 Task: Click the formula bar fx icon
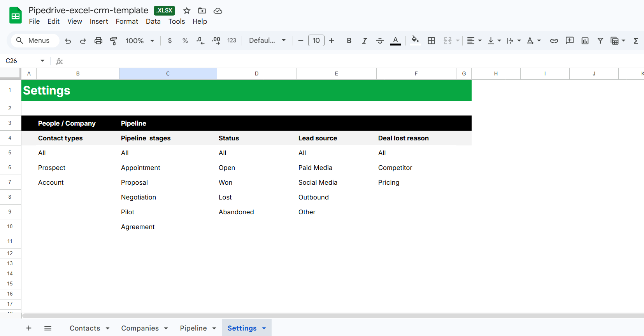coord(59,61)
